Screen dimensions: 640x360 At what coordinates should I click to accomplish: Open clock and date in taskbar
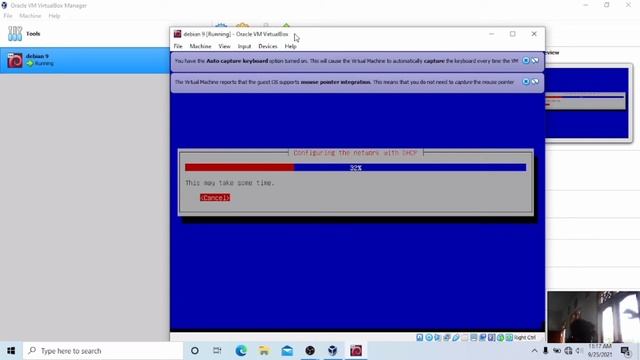[600, 351]
